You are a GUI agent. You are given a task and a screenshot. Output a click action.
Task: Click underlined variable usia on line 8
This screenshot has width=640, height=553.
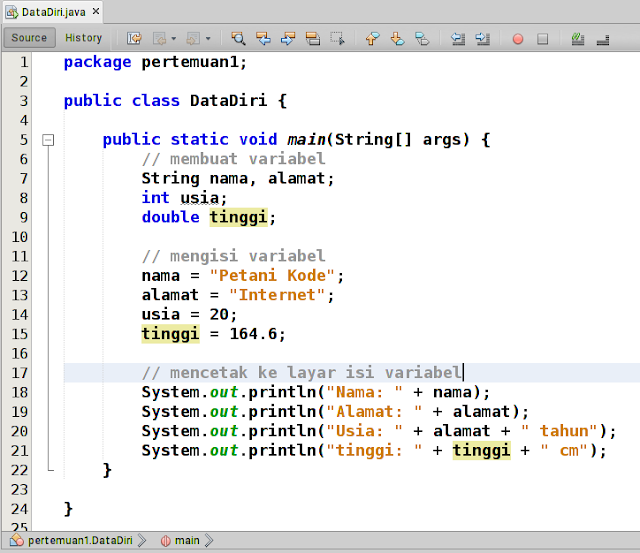(x=200, y=198)
